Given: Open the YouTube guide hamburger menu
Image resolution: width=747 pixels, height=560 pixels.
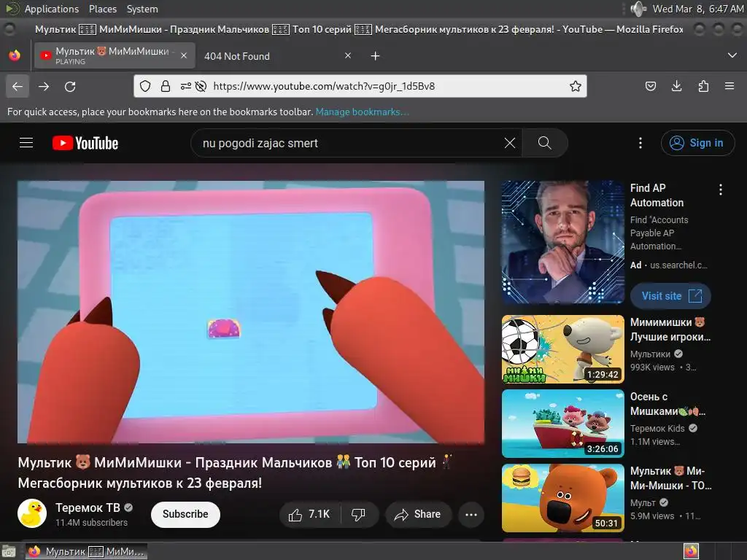Looking at the screenshot, I should coord(26,143).
